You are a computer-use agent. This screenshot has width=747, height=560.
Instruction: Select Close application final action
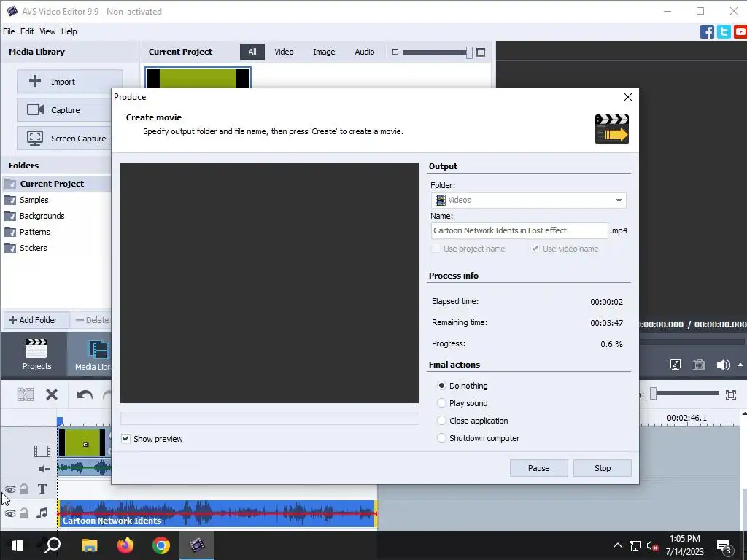coord(441,421)
